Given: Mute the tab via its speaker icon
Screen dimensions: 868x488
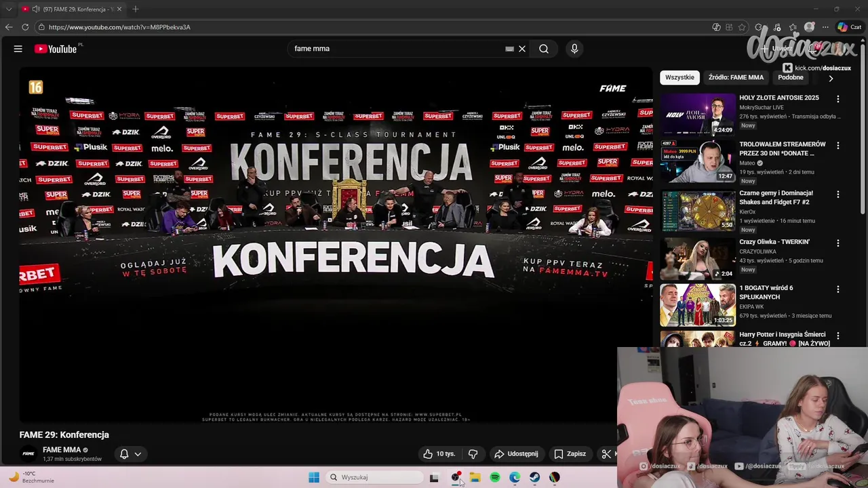Looking at the screenshot, I should [x=35, y=9].
